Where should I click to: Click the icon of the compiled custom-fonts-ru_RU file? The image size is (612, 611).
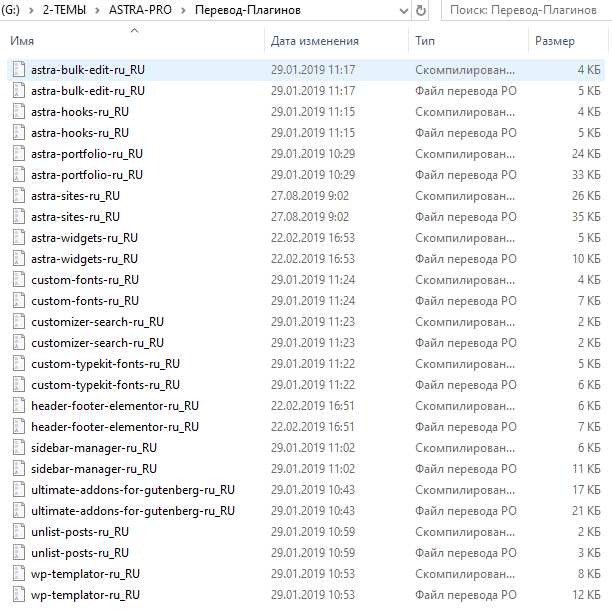(19, 280)
